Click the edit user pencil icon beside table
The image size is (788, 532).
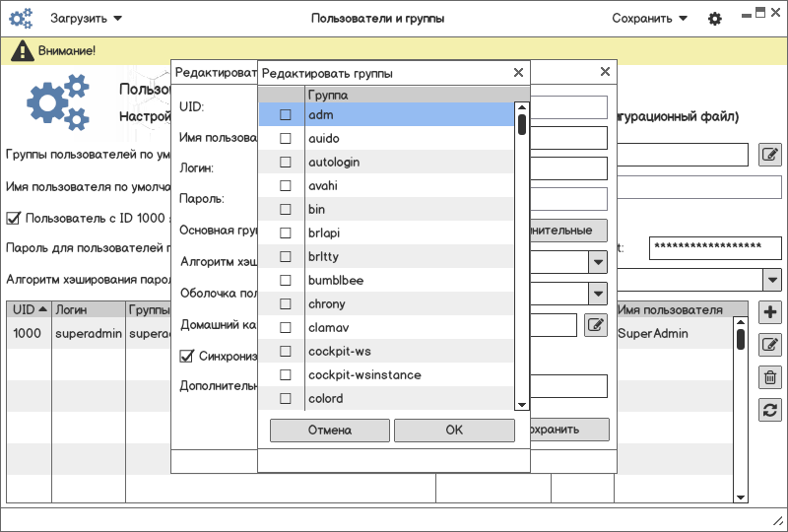click(771, 345)
